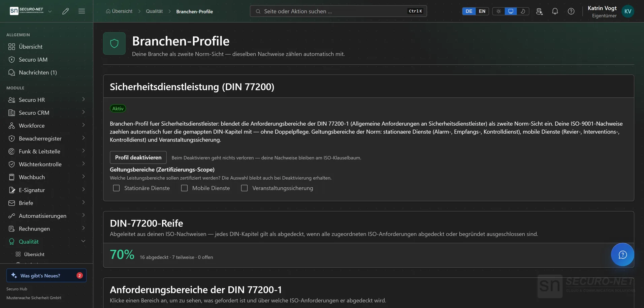Collapse the Qualität section chevron
Image resolution: width=644 pixels, height=308 pixels.
pos(83,241)
